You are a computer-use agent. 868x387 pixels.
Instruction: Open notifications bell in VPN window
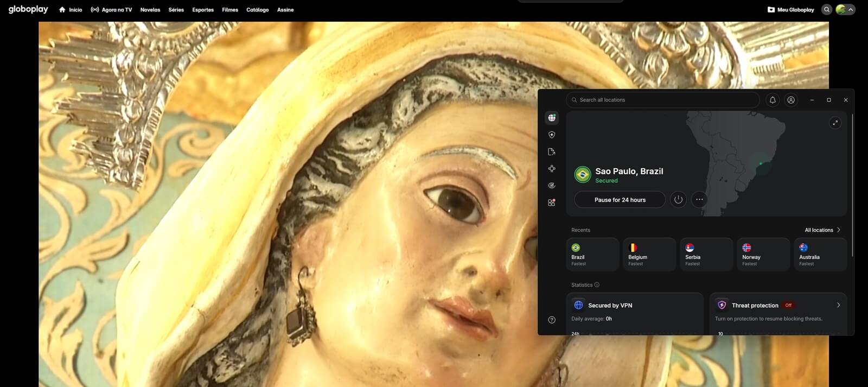pyautogui.click(x=773, y=100)
